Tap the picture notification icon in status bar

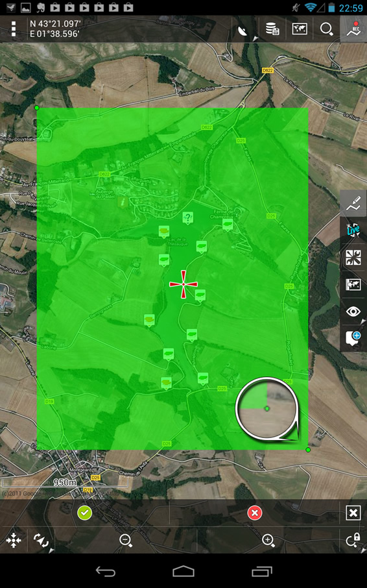click(x=25, y=7)
